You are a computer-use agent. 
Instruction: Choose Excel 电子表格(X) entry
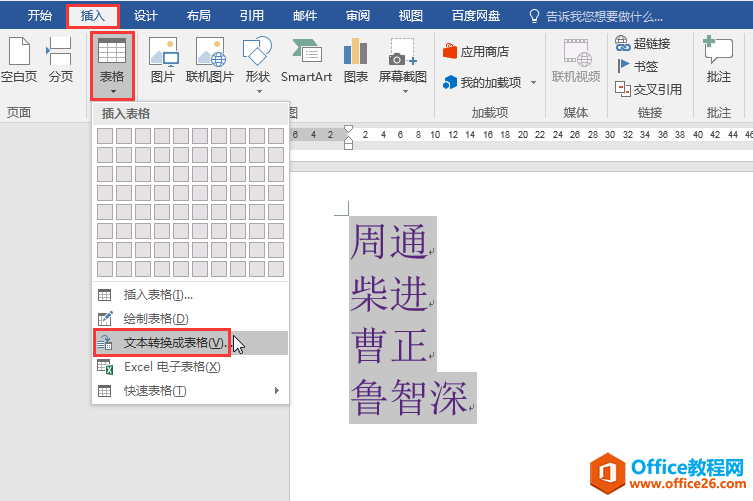[x=191, y=367]
